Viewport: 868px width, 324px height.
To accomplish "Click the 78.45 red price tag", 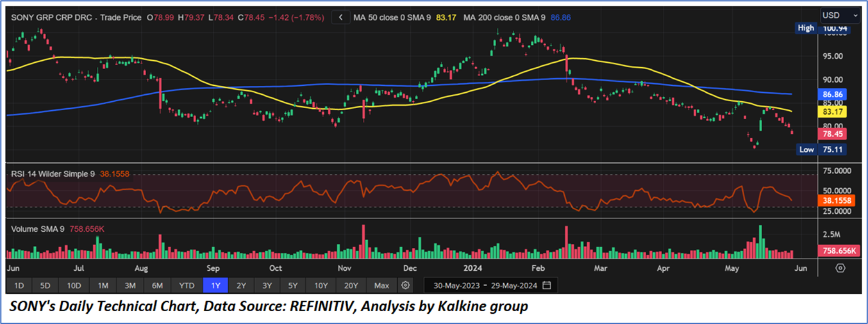I will (833, 134).
